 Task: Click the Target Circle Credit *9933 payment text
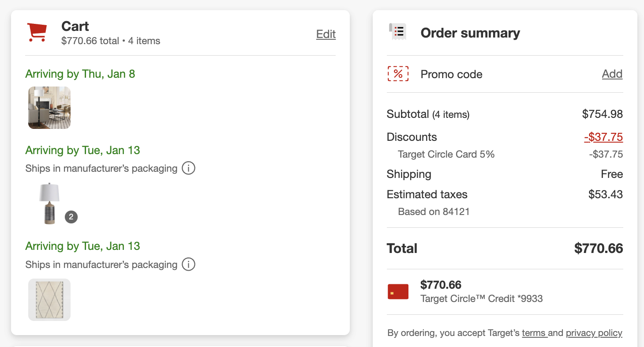[481, 299]
